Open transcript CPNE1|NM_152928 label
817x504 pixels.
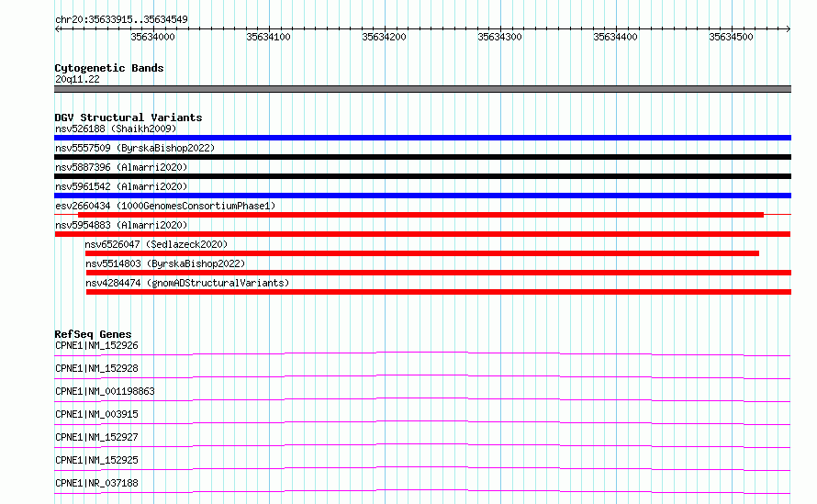[x=97, y=368]
